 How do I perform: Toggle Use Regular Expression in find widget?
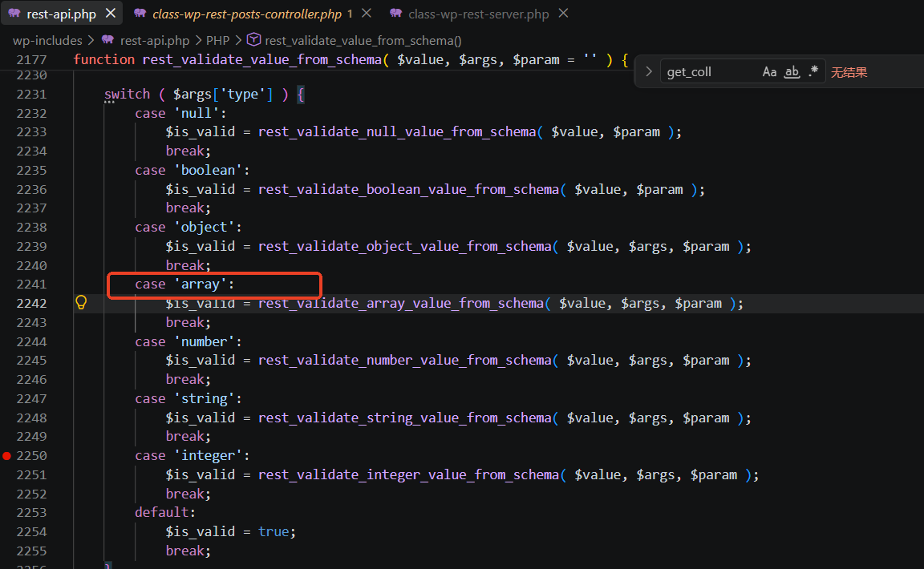pyautogui.click(x=813, y=71)
